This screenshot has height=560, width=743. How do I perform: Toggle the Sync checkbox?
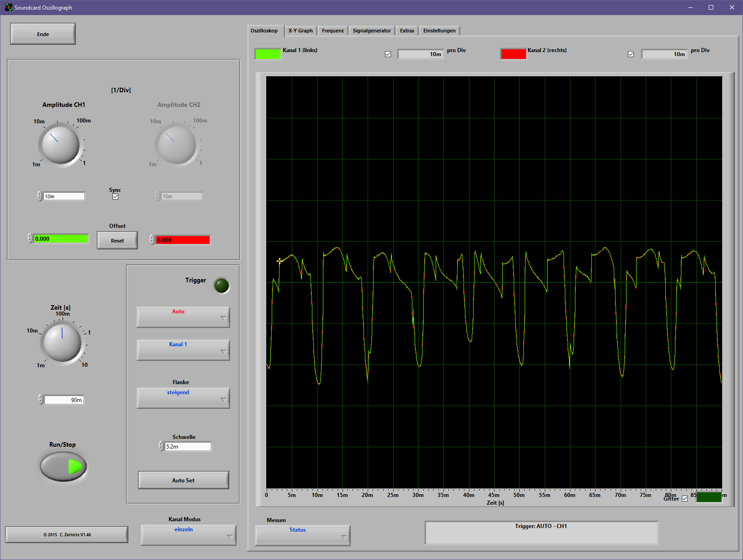(115, 196)
